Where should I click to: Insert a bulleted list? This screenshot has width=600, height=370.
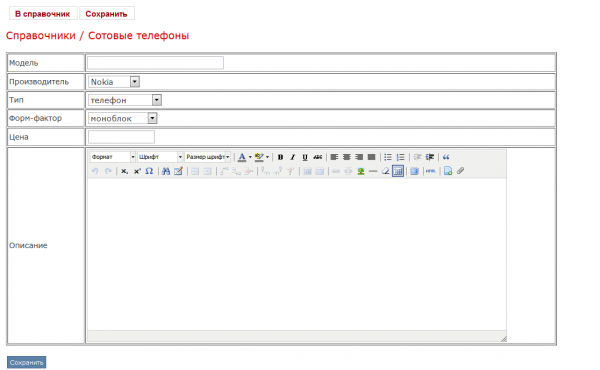click(x=388, y=157)
